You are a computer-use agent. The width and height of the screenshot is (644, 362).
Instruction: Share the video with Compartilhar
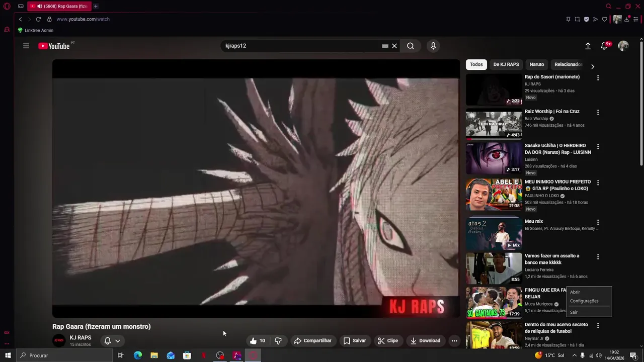pyautogui.click(x=313, y=341)
